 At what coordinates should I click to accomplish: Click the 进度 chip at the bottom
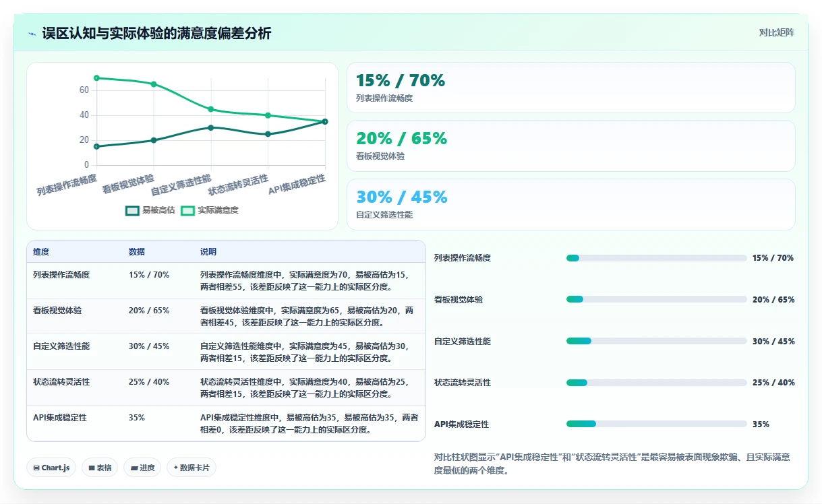[x=142, y=468]
